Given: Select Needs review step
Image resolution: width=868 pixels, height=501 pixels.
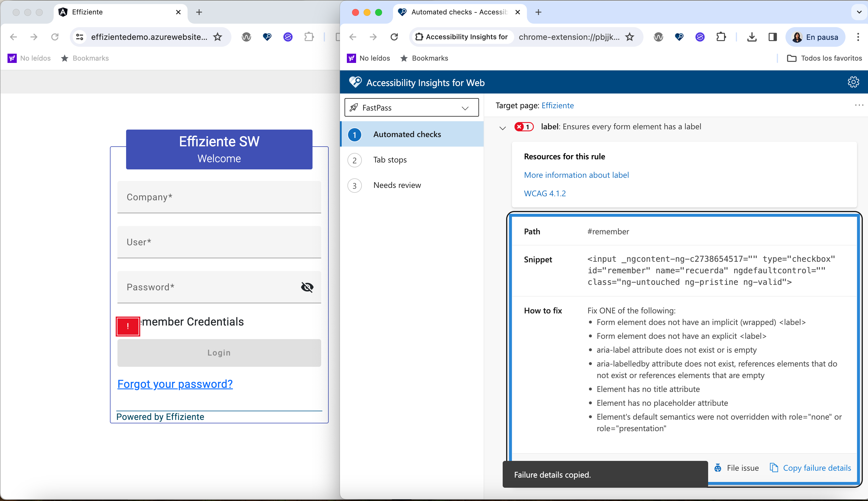Looking at the screenshot, I should click(x=412, y=185).
